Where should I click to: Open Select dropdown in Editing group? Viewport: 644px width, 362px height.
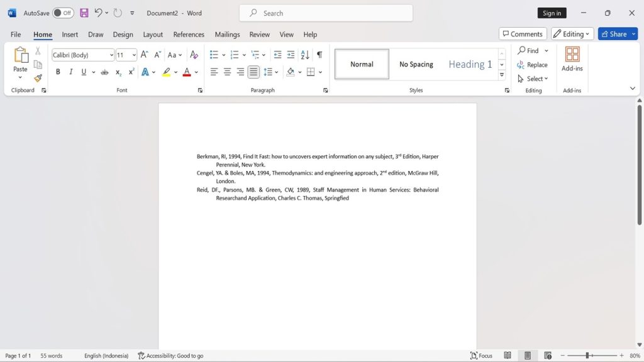click(x=533, y=79)
